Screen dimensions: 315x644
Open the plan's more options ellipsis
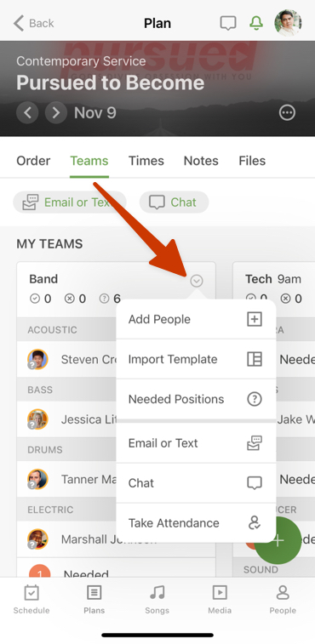click(287, 112)
